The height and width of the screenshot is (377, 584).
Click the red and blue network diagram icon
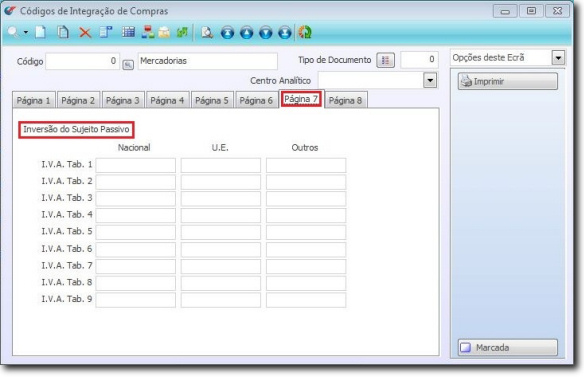click(148, 32)
